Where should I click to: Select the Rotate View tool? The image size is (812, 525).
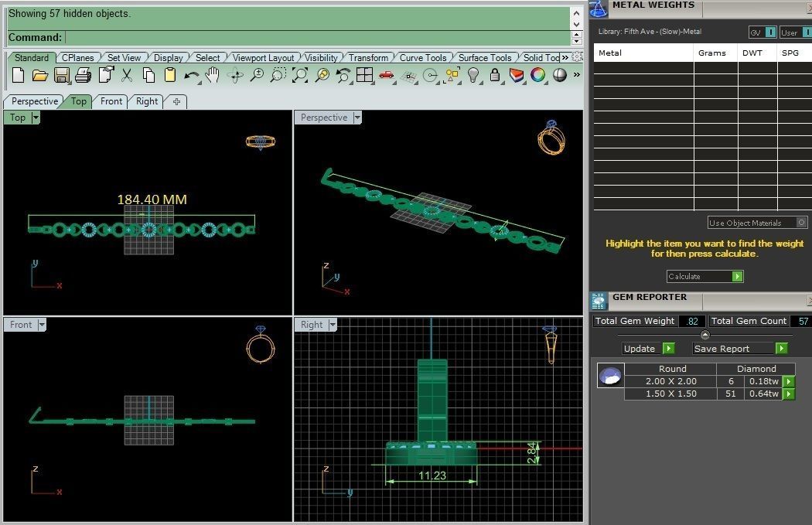235,76
